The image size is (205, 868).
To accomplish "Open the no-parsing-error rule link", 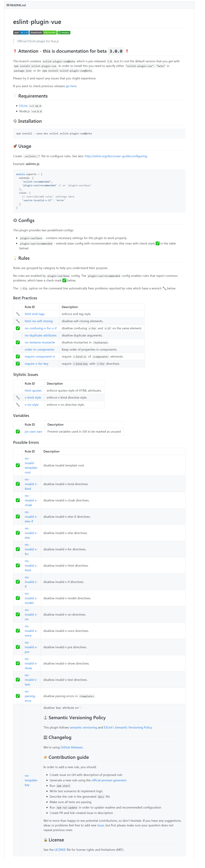I will pos(30,696).
